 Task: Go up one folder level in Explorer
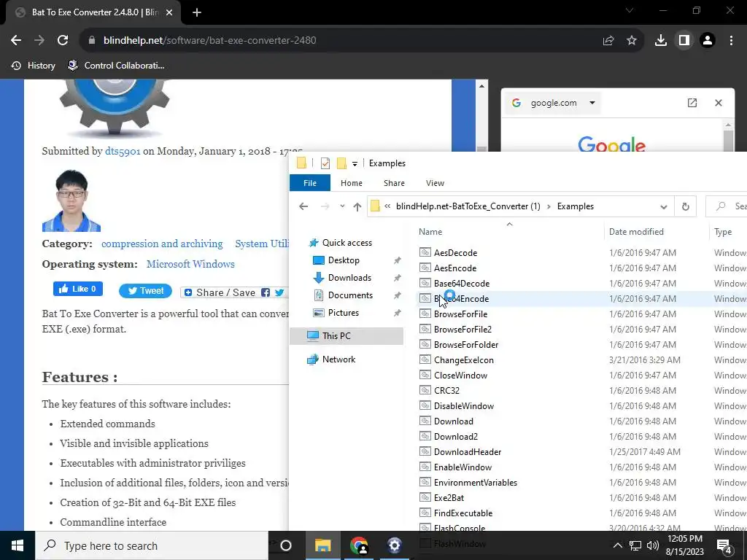point(357,206)
